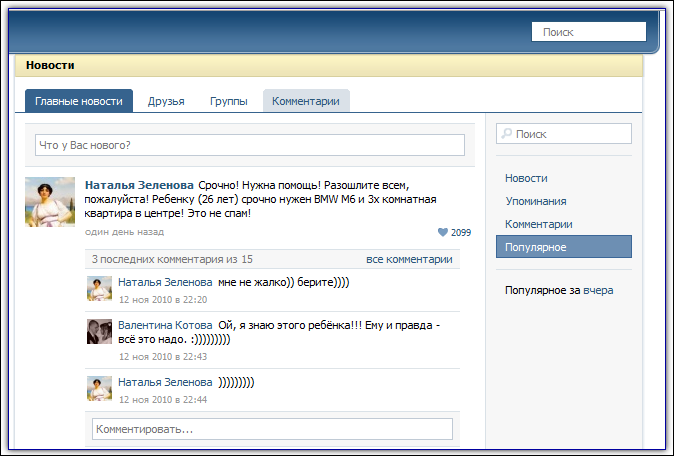The width and height of the screenshot is (674, 456).
Task: Click the magnifier icon in sidebar search
Action: coord(506,134)
